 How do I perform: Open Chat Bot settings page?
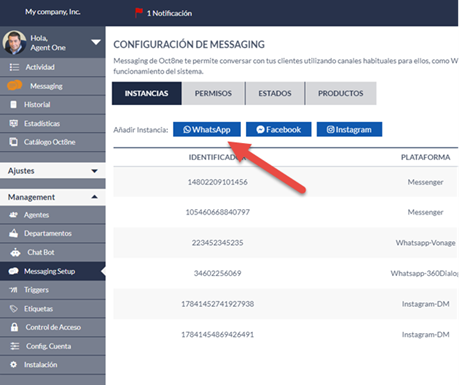point(53,252)
